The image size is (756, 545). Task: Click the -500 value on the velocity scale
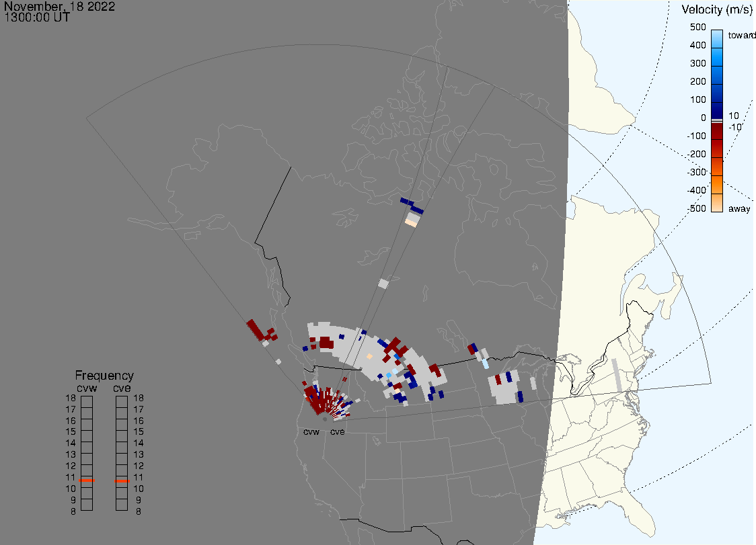click(x=696, y=208)
